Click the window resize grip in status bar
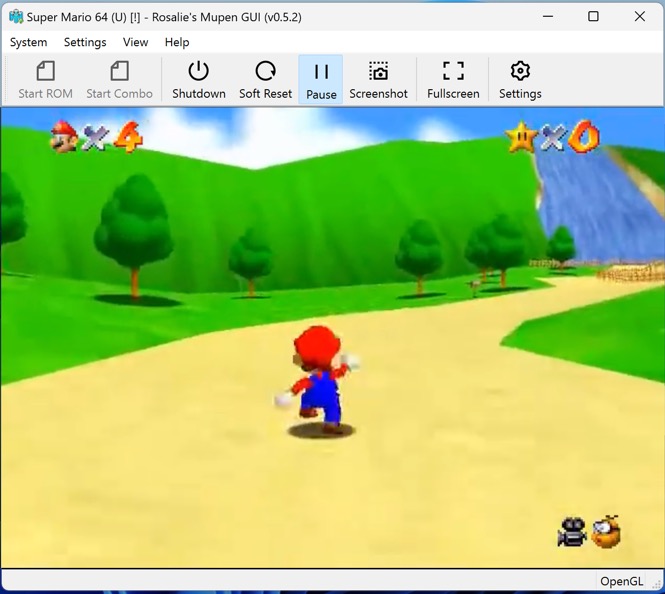This screenshot has height=594, width=665. click(656, 584)
